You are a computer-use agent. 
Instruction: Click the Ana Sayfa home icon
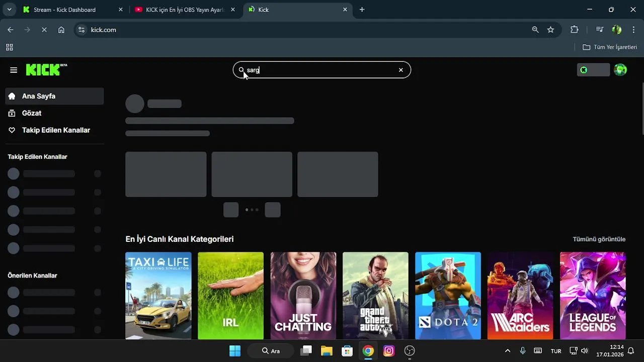tap(12, 96)
